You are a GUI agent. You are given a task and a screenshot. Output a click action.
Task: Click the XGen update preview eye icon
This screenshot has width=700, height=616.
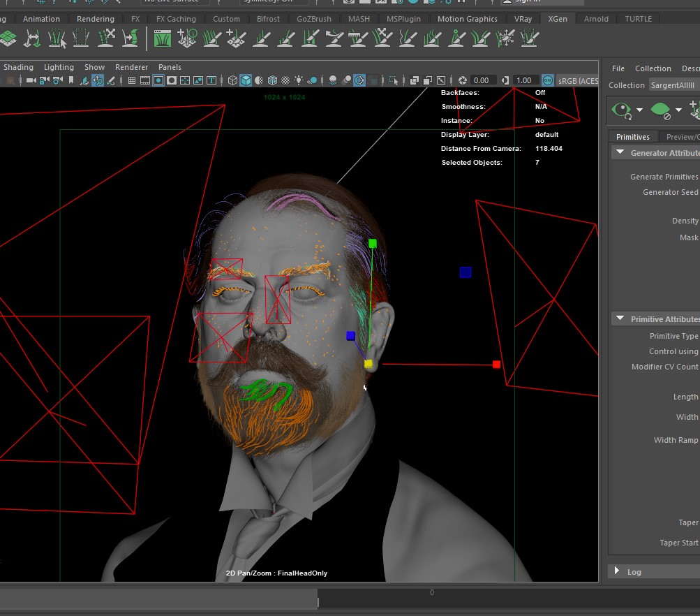(x=620, y=110)
